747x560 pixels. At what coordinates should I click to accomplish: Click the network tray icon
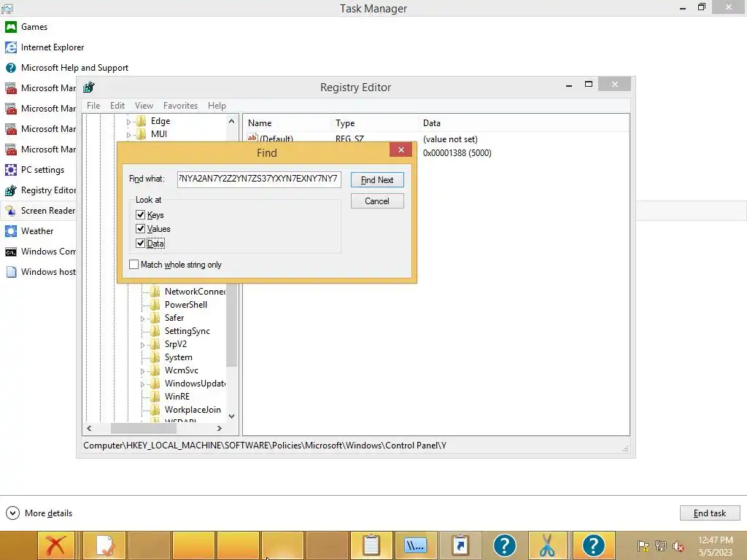click(x=661, y=545)
